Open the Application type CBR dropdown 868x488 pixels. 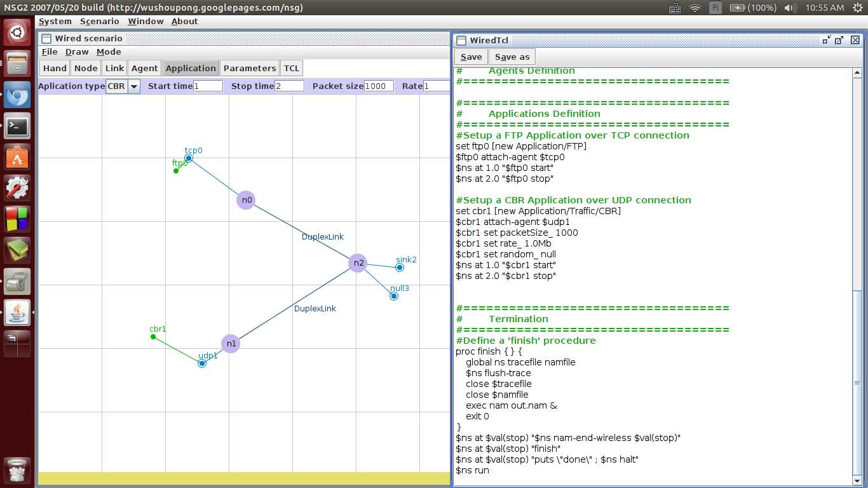click(x=134, y=86)
